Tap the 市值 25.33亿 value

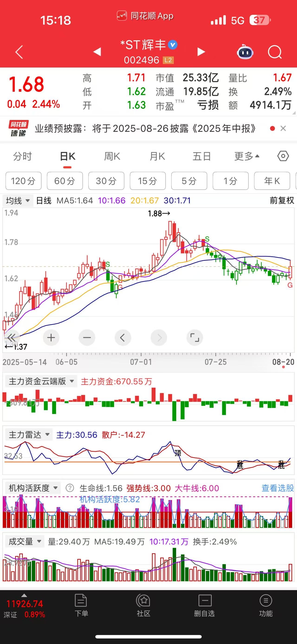coord(200,78)
